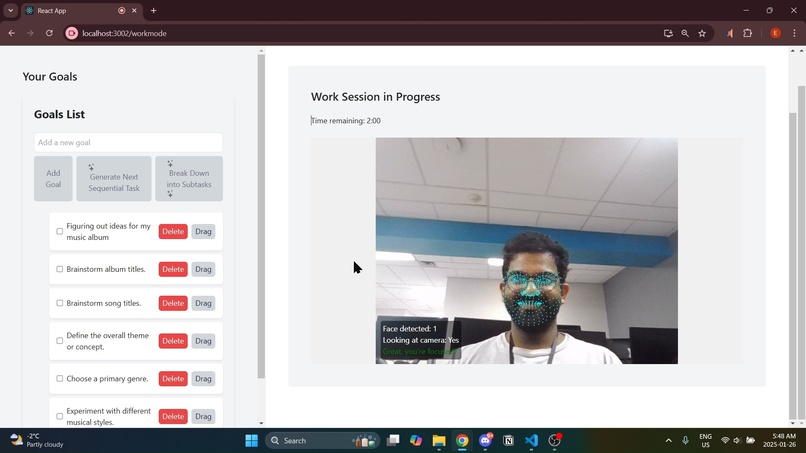
Task: Click the battery icon in system tray
Action: [750, 440]
